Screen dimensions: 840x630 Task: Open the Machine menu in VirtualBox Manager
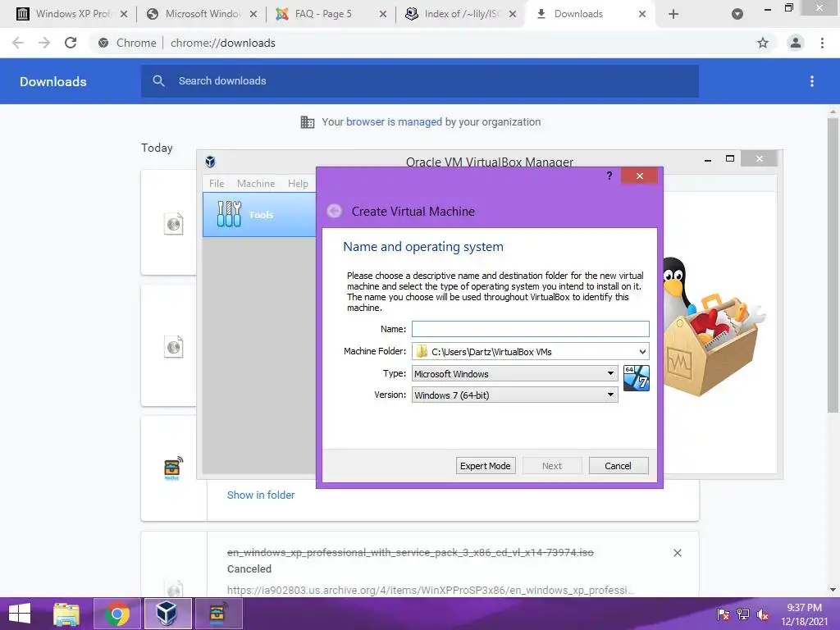256,183
